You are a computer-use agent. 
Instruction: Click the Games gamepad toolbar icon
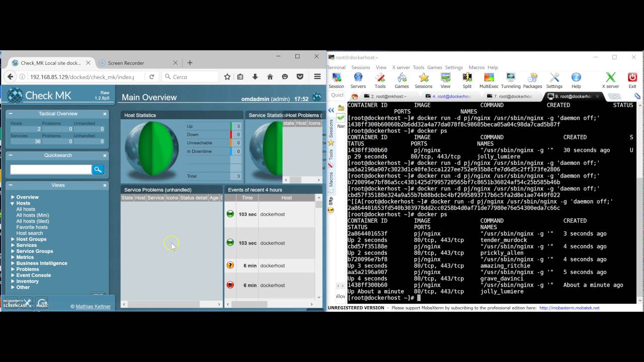pos(401,80)
